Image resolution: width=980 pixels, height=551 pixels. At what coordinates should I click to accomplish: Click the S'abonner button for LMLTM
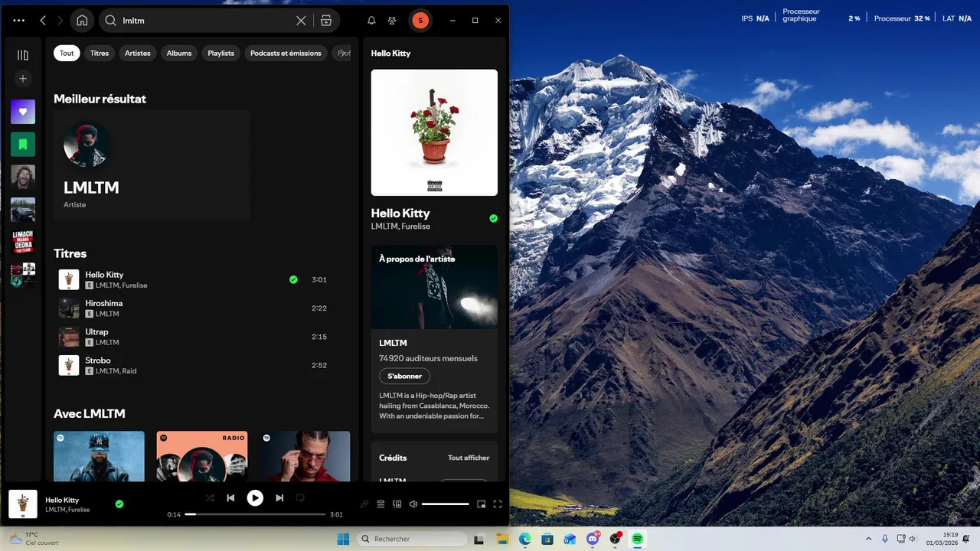(x=404, y=377)
